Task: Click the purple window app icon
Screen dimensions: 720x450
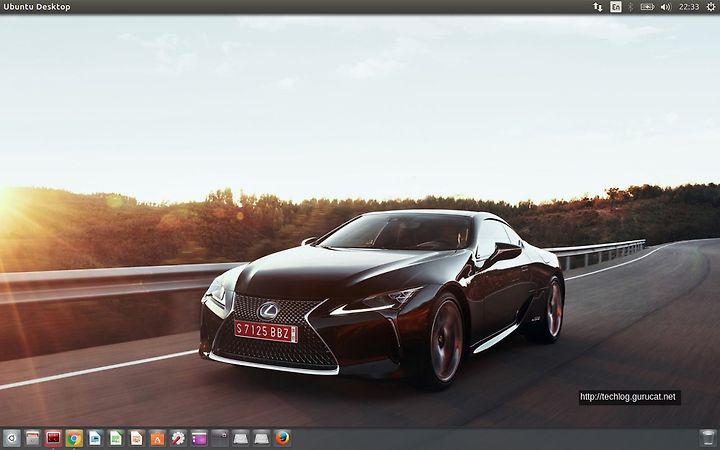Action: pyautogui.click(x=199, y=438)
